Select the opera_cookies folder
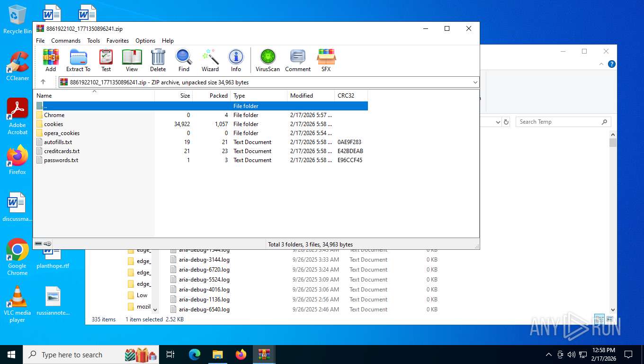 (x=201, y=133)
